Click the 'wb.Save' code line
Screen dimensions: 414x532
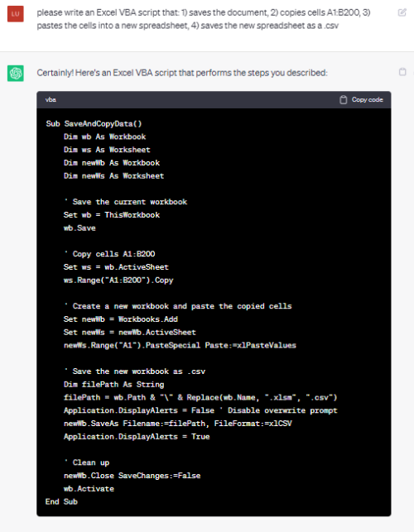(79, 228)
